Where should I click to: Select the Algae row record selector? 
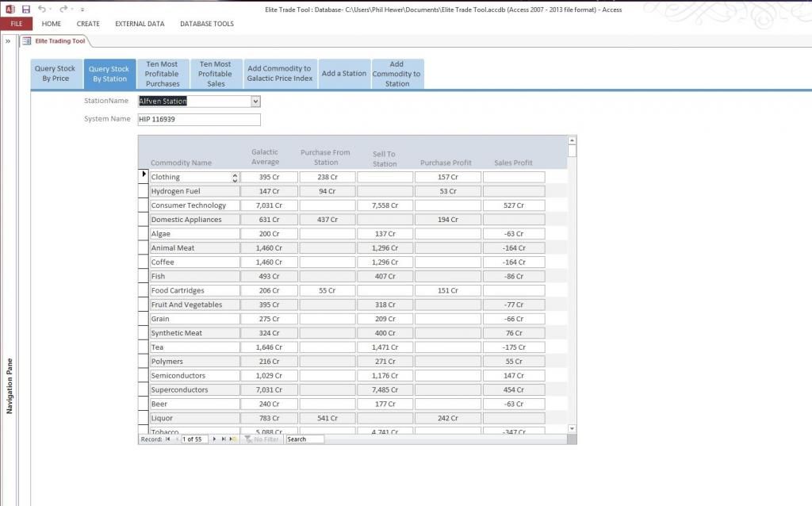144,234
